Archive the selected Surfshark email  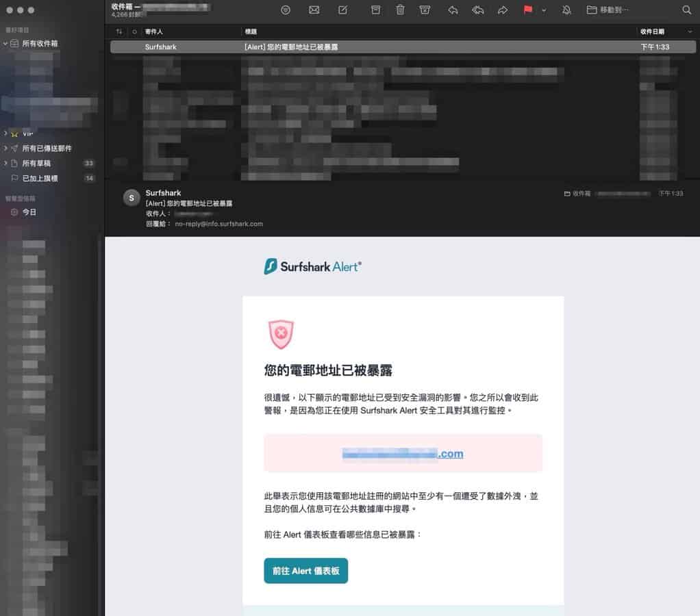375,10
